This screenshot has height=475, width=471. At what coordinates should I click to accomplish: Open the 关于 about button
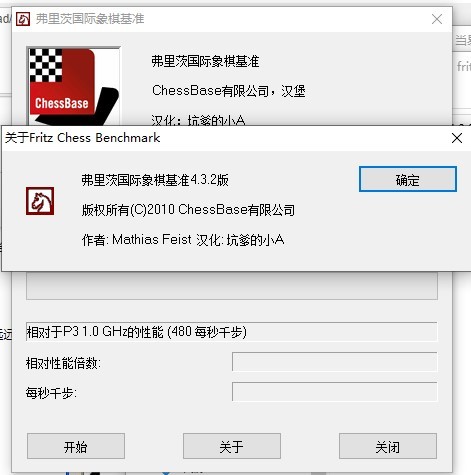(232, 446)
